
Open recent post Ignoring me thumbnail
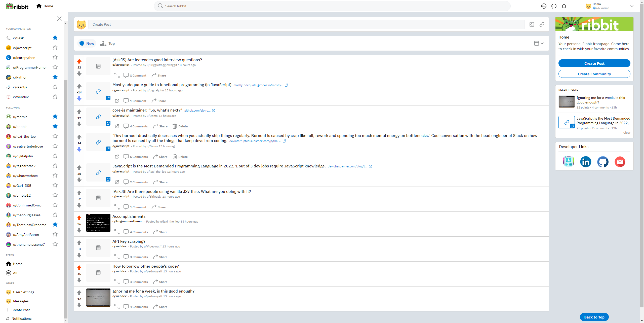(x=567, y=102)
